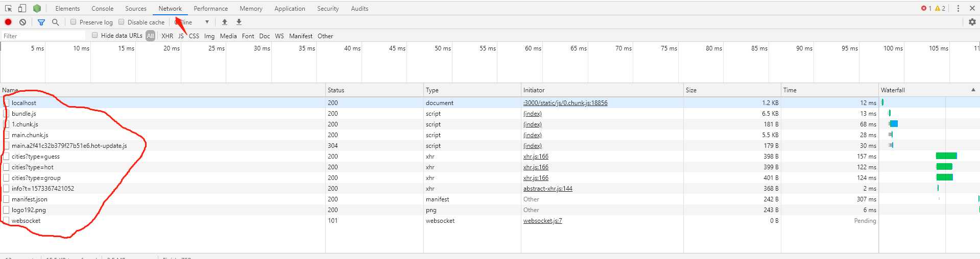Image resolution: width=980 pixels, height=259 pixels.
Task: Import HAR file with upload arrow
Action: 225,22
